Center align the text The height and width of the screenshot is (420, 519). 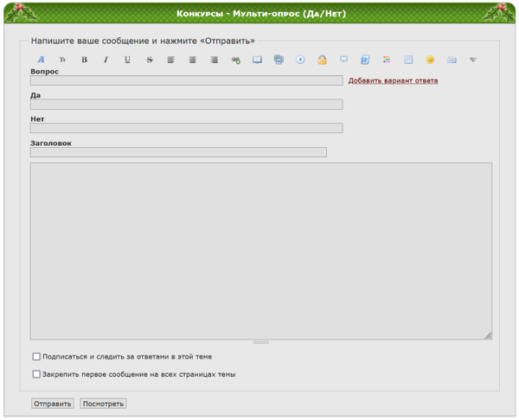(x=192, y=60)
